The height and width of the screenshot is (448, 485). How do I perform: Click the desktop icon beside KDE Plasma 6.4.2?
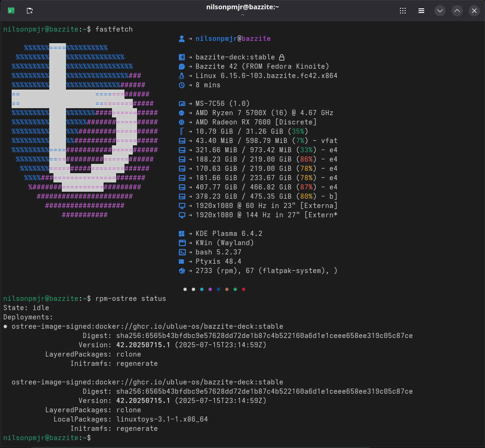coord(182,234)
